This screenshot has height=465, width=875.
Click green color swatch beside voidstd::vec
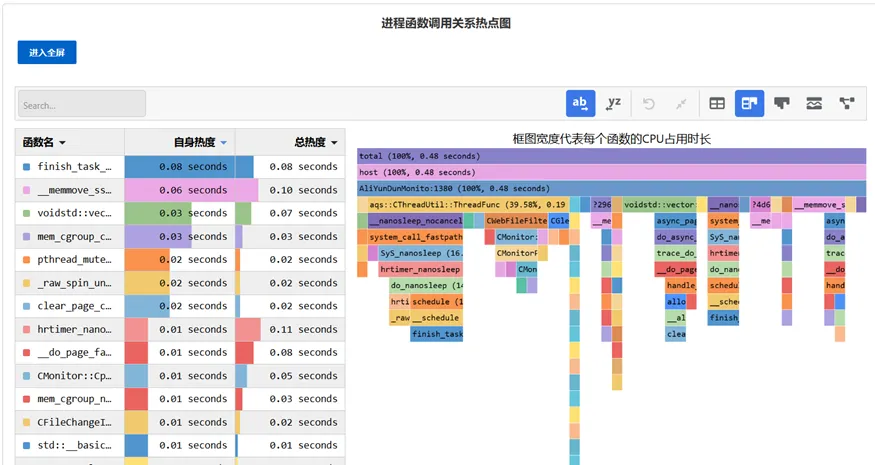tap(26, 213)
